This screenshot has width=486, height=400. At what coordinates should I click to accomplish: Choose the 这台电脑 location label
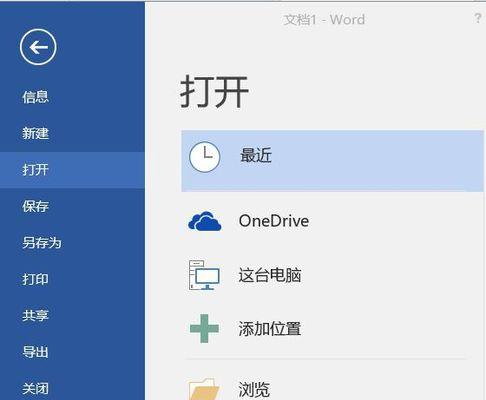click(270, 275)
